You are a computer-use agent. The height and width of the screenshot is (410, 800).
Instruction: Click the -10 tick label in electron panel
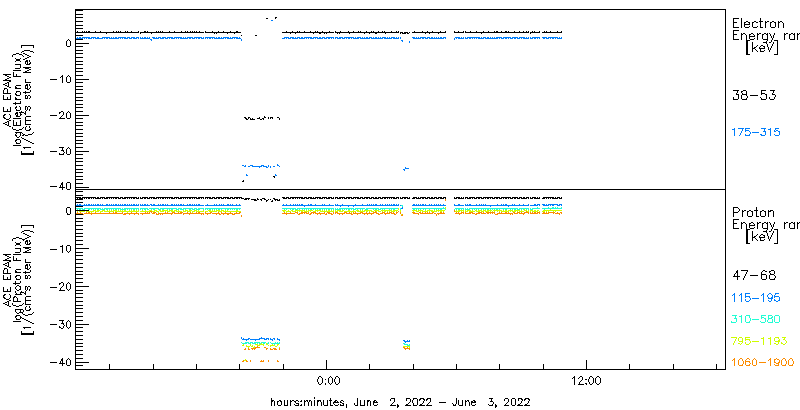[x=60, y=80]
